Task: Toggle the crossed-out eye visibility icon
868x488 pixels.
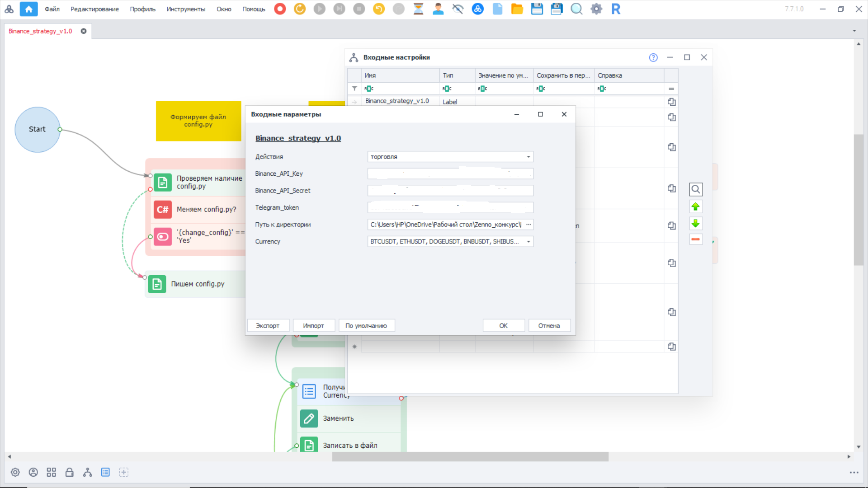Action: 458,9
